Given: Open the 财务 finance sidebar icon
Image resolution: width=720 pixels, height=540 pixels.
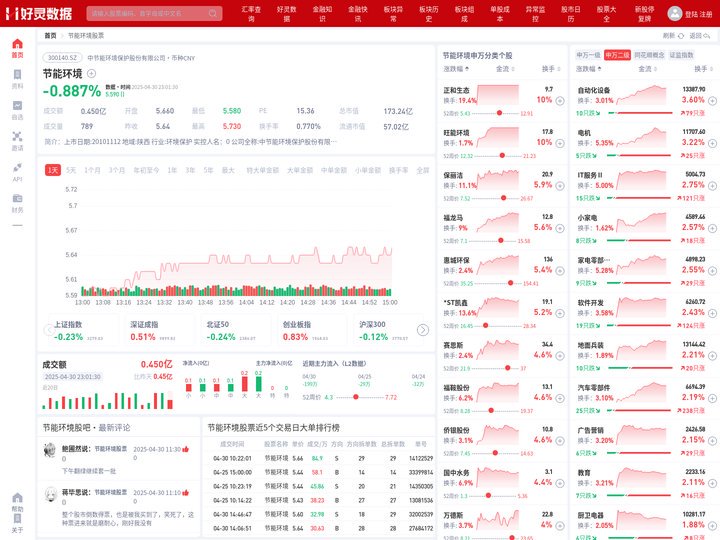Looking at the screenshot, I should [x=17, y=198].
